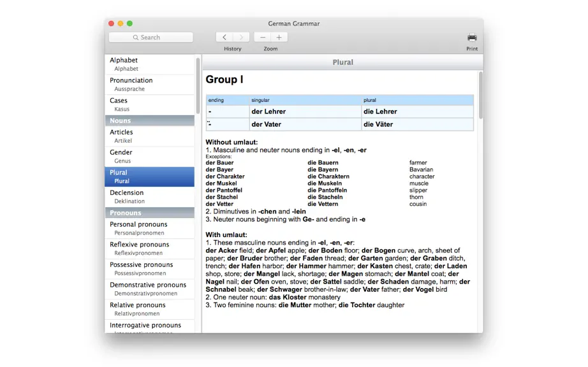
Task: Click the 'Without umlaut:' heading
Action: pyautogui.click(x=232, y=142)
